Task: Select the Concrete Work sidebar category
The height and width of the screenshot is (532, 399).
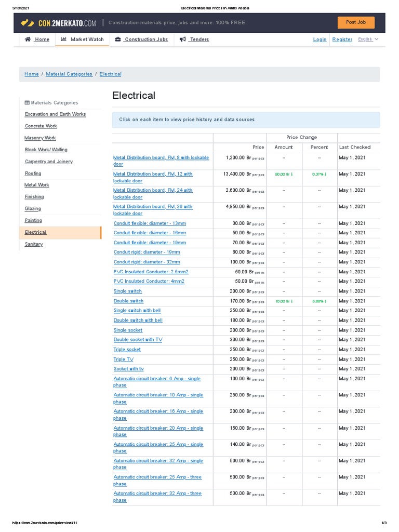Action: 41,126
